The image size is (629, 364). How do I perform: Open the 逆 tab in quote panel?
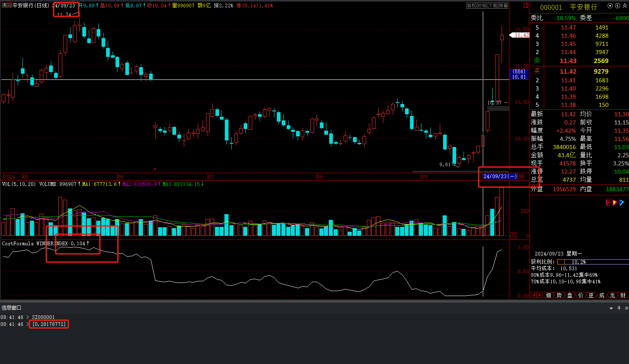click(x=591, y=295)
